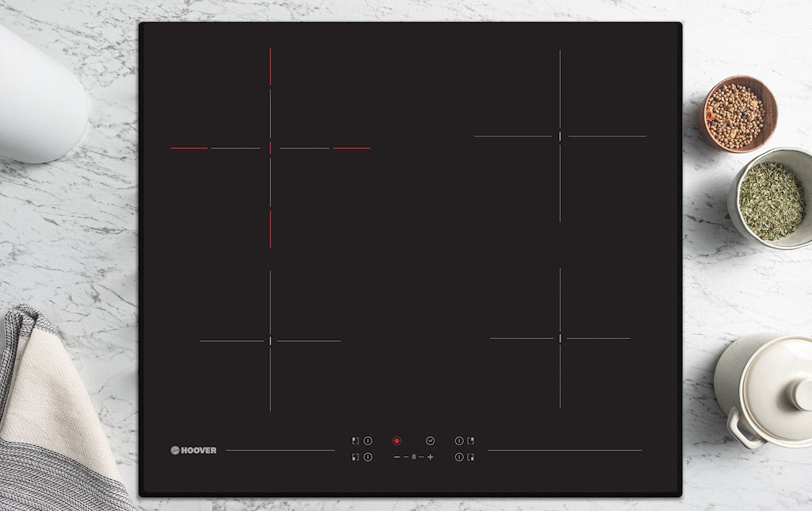Tap the timer clock icon
This screenshot has width=812, height=511.
pyautogui.click(x=430, y=440)
